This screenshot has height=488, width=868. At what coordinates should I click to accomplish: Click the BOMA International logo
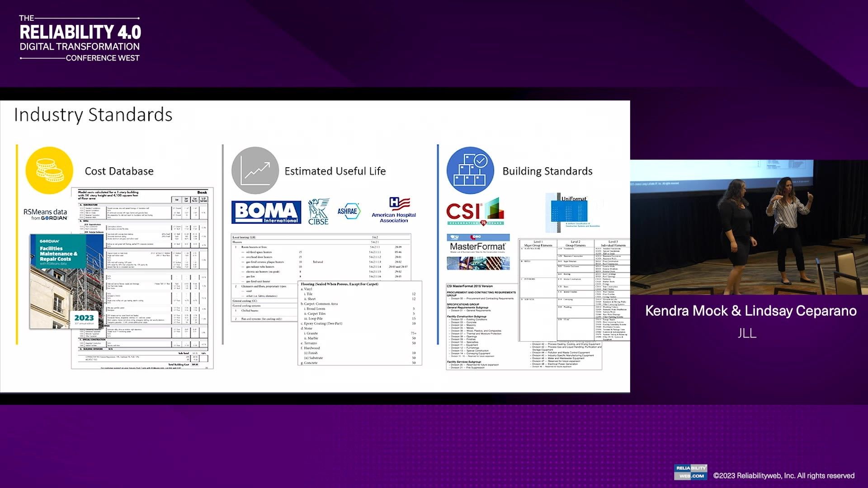pos(266,212)
